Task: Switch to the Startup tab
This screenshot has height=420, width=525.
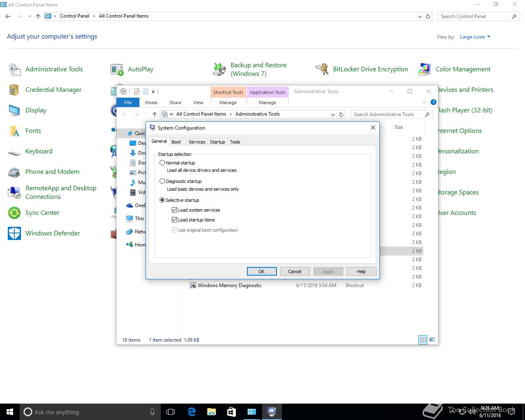Action: tap(217, 142)
